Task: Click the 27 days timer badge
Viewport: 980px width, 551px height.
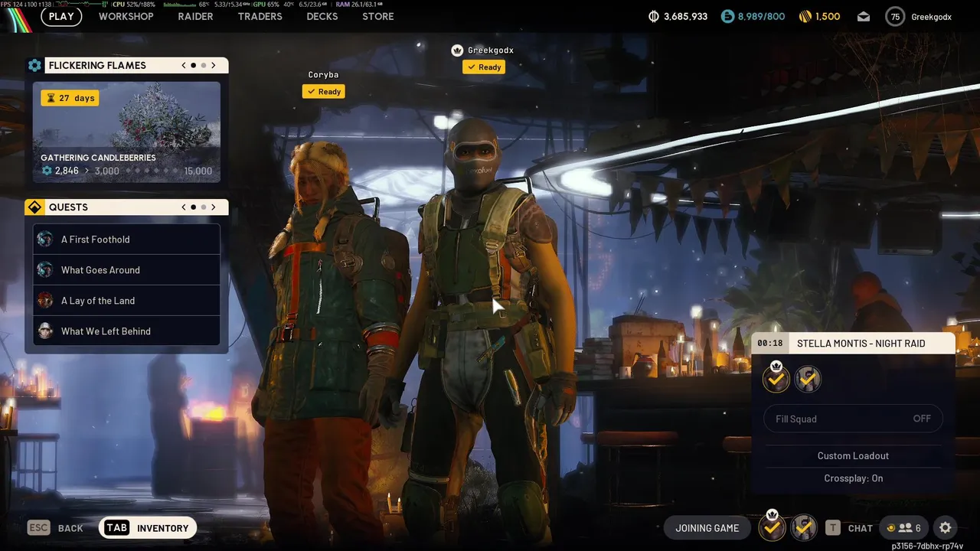Action: click(x=70, y=98)
